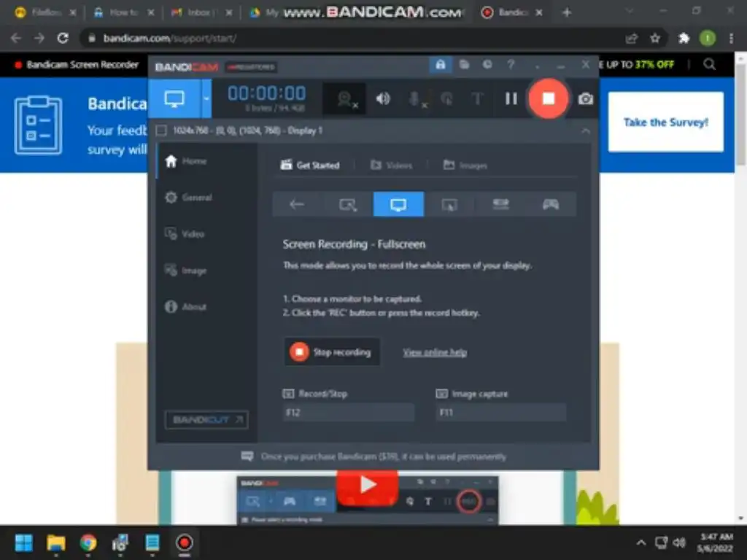The width and height of the screenshot is (747, 560).
Task: Open the folder icon in Bandicam title bar
Action: point(464,65)
